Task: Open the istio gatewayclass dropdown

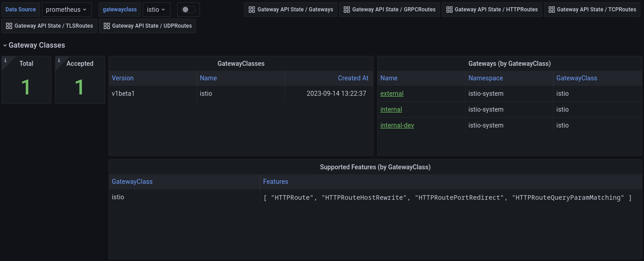Action: (x=156, y=10)
